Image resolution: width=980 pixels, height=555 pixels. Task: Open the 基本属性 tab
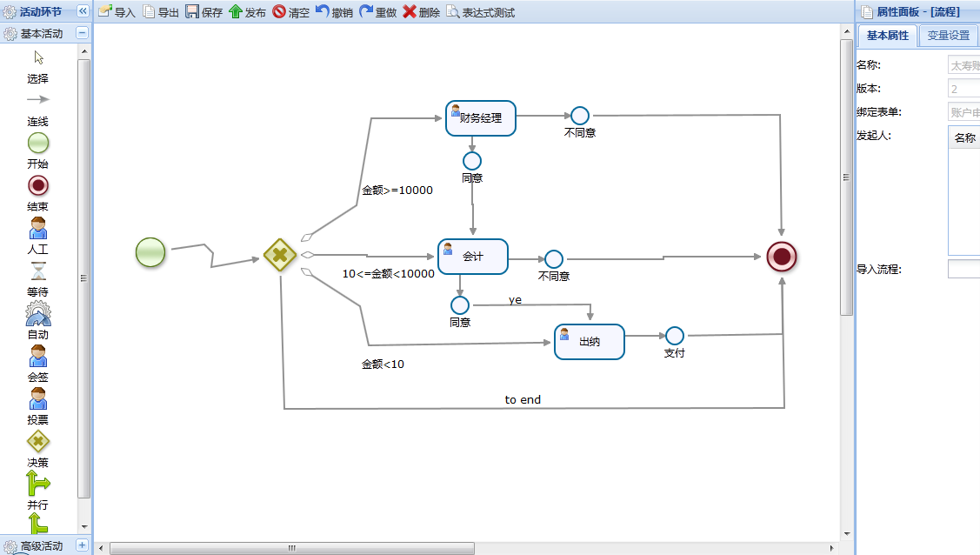coord(887,36)
